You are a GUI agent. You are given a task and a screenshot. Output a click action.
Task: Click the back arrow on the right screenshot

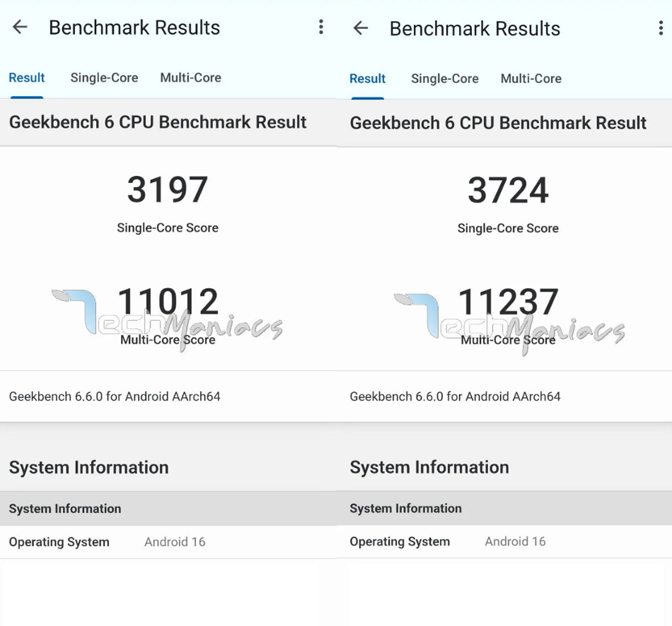(x=360, y=28)
